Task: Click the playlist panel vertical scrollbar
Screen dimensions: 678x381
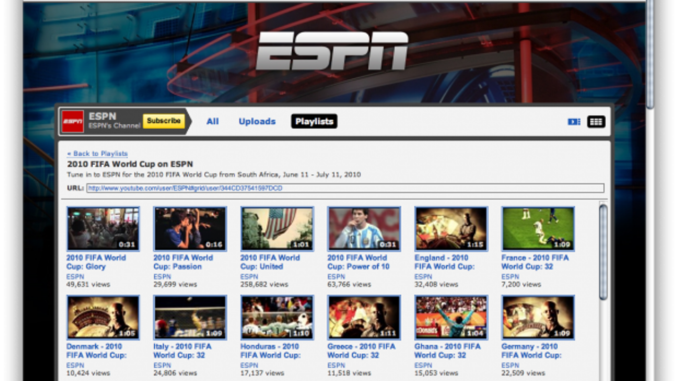Action: [603, 252]
